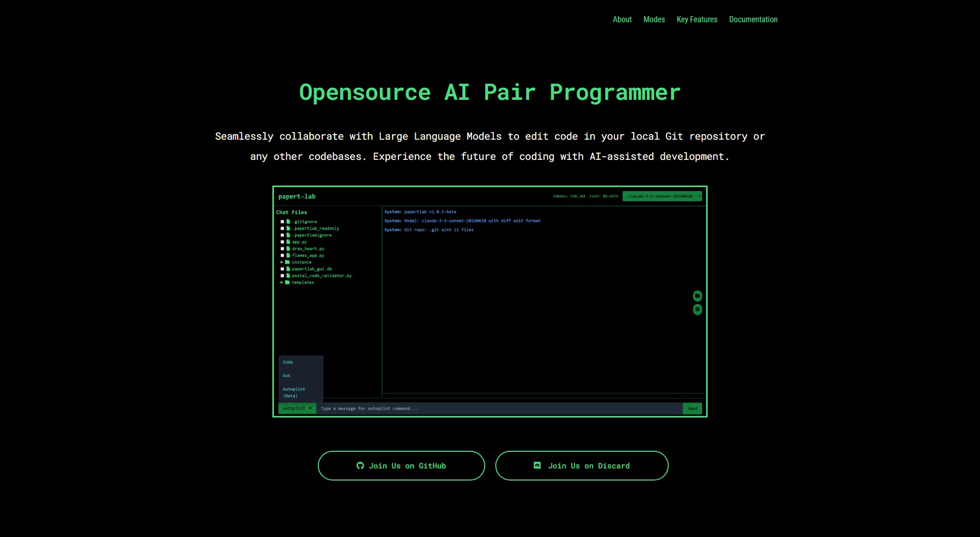This screenshot has height=537, width=980.
Task: Click the autopilot command message field
Action: coord(499,408)
